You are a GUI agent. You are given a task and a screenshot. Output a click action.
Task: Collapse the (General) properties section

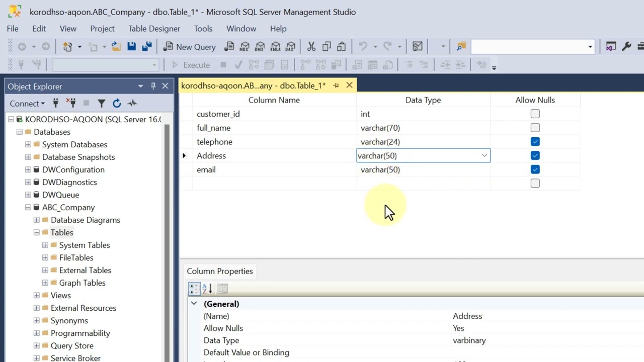[x=194, y=304]
